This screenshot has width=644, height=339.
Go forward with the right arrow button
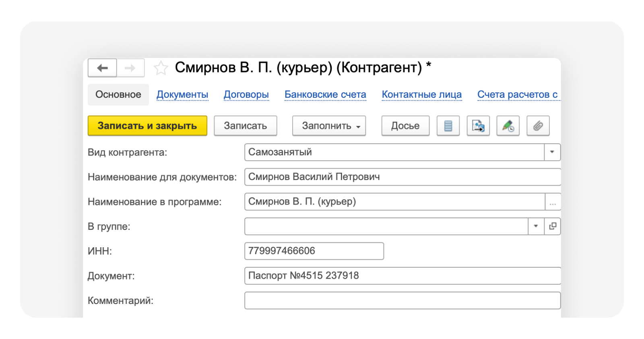coord(130,68)
